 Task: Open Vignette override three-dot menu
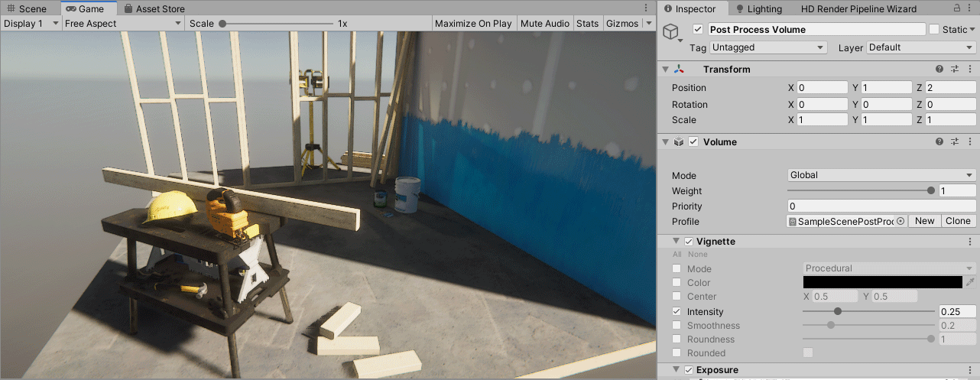969,242
